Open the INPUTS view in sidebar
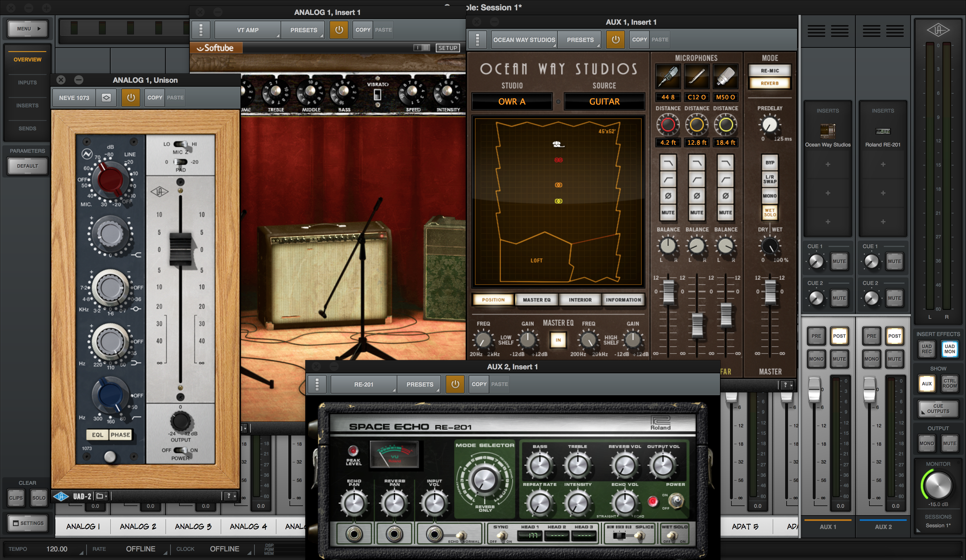Screen dimensions: 966x560 coord(27,82)
